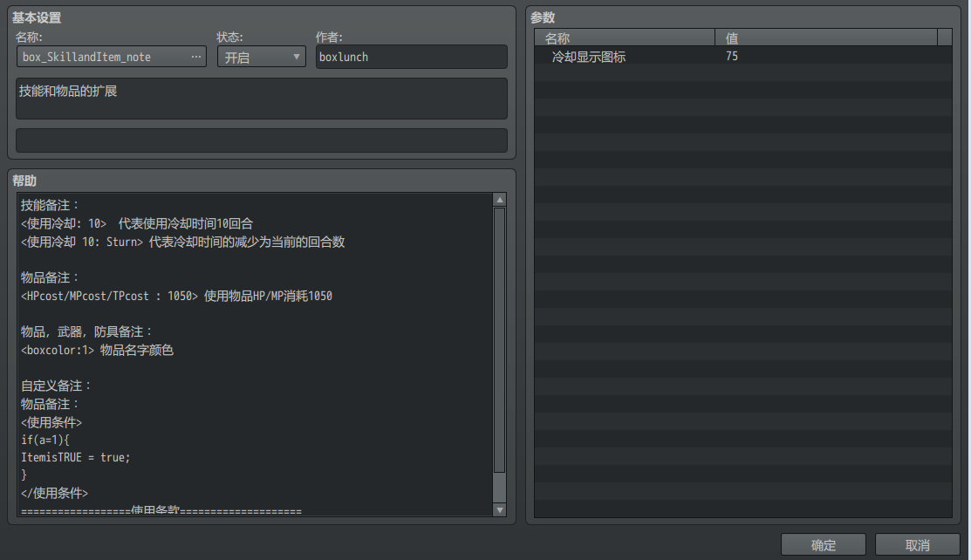
Task: Click the help text vertical scrollbar thumb
Action: pos(500,341)
